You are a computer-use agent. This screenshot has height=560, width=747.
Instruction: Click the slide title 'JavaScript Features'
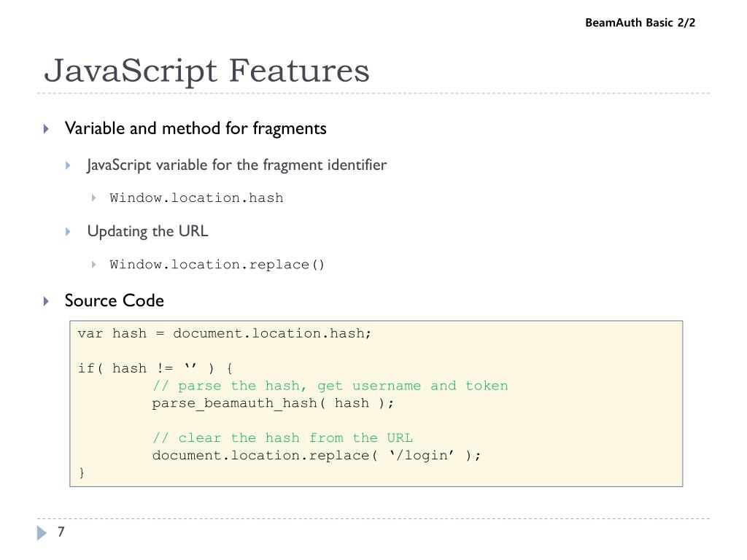(x=206, y=71)
